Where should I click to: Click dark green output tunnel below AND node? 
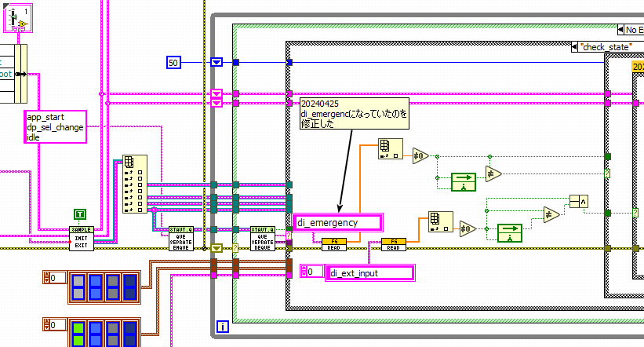pos(607,213)
